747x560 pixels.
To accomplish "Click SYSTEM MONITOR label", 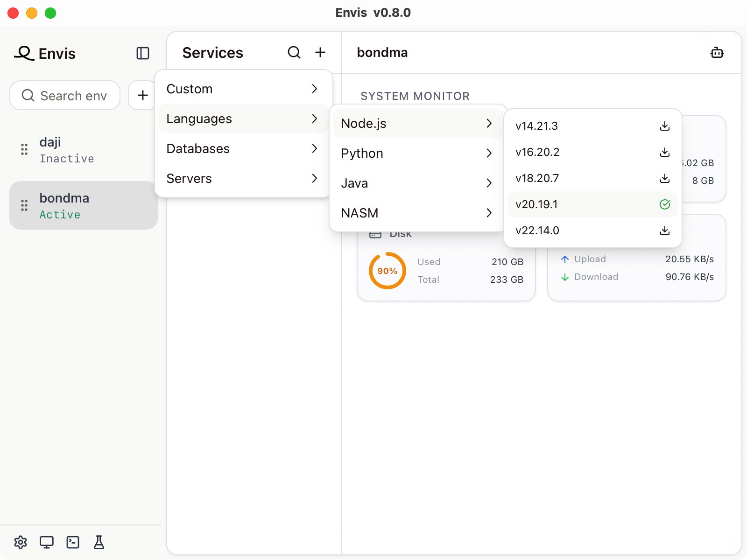I will [x=415, y=96].
